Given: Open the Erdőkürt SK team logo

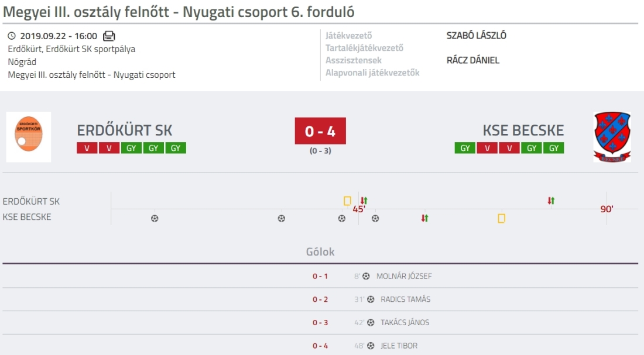Looking at the screenshot, I should click(x=29, y=137).
